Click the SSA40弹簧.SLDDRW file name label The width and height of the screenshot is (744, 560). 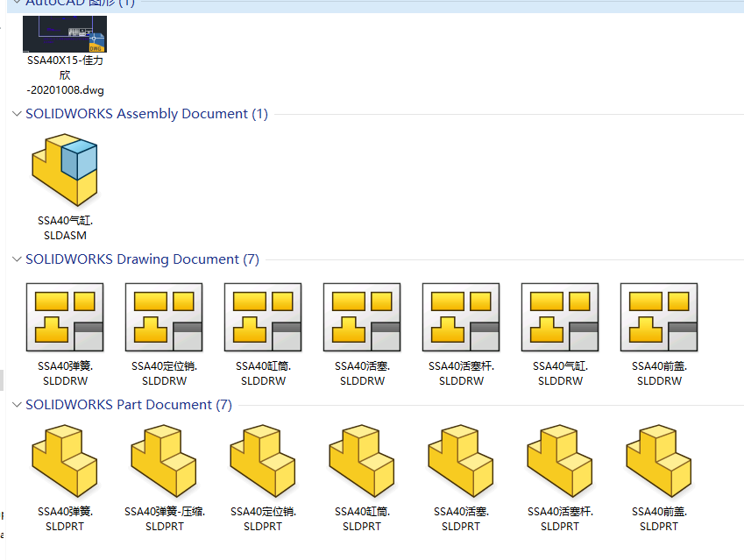click(65, 373)
